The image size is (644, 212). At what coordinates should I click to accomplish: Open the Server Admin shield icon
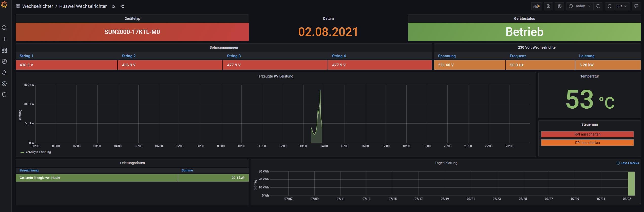tap(4, 95)
